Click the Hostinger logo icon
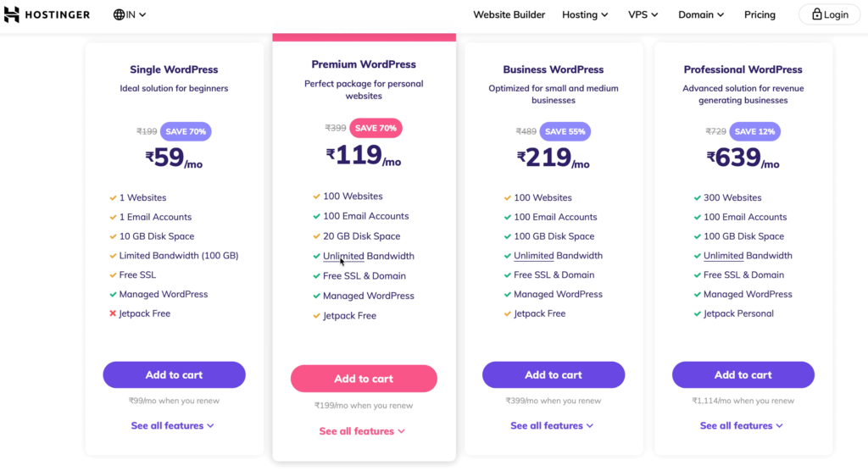Viewport: 868px width, 471px height. (x=12, y=14)
